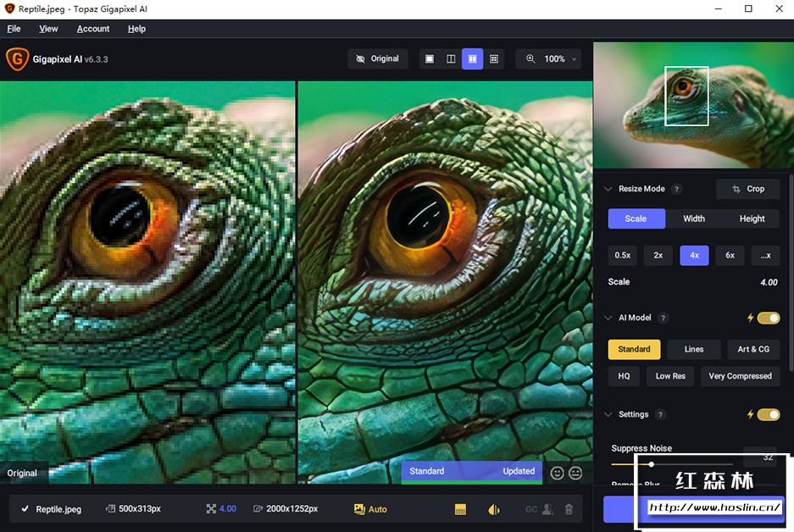The width and height of the screenshot is (794, 532).
Task: Choose the Lines AI model
Action: pyautogui.click(x=694, y=349)
